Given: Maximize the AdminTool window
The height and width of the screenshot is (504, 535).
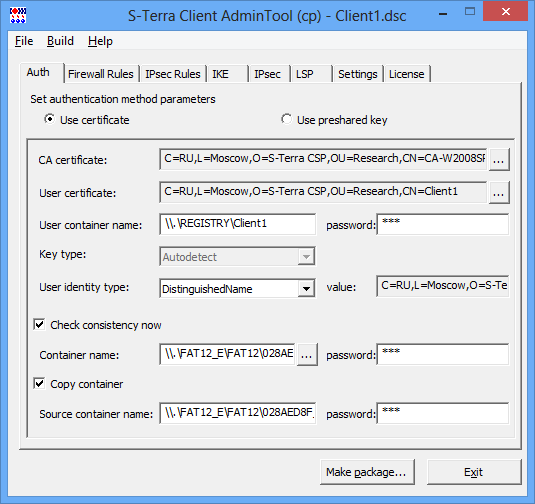Looking at the screenshot, I should point(470,12).
